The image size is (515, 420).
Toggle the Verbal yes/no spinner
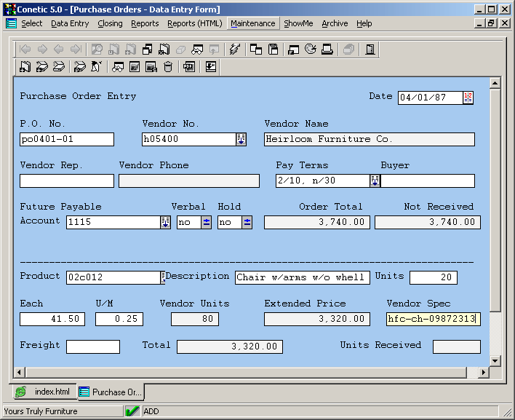pyautogui.click(x=207, y=223)
